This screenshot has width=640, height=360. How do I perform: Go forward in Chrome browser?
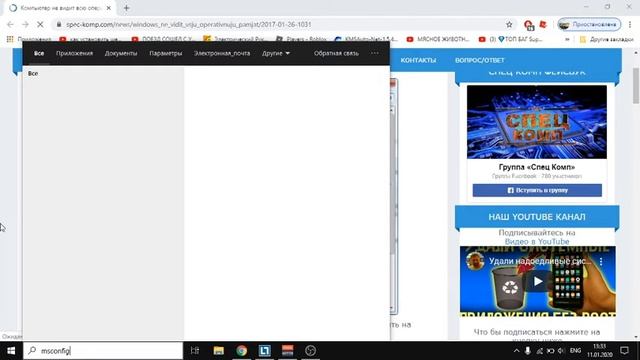[x=25, y=24]
